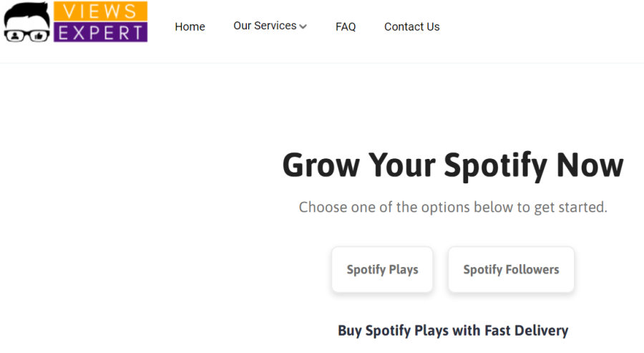
Task: Click "Buy Spotify Plays with Fast Delivery" heading
Action: coord(452,330)
